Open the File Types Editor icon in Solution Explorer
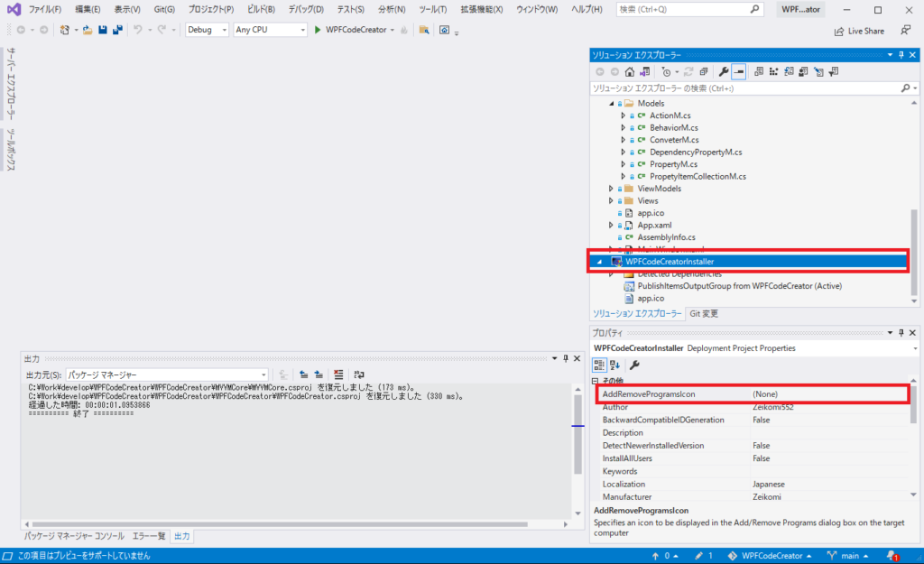Screen dimensions: 924x564 pos(789,72)
